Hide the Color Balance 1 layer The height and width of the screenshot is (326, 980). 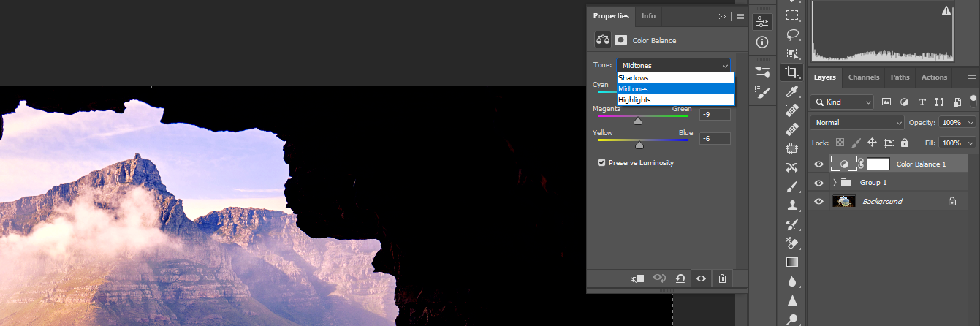[818, 164]
